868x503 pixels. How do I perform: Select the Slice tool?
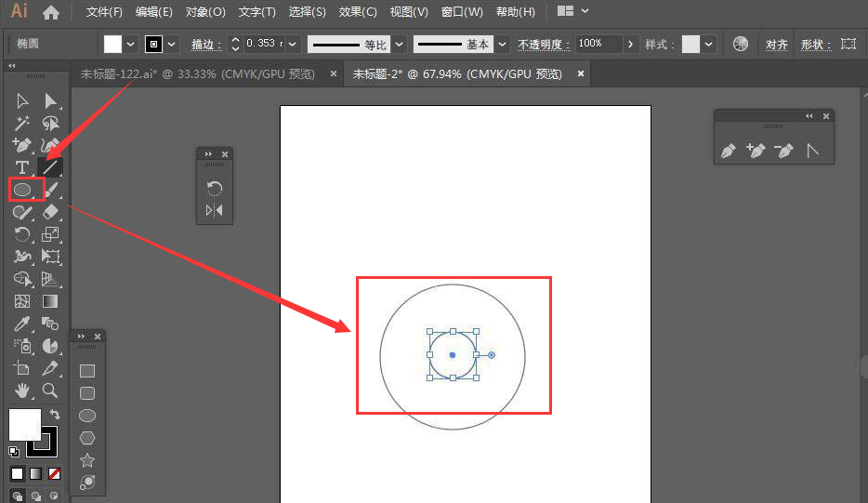point(50,368)
